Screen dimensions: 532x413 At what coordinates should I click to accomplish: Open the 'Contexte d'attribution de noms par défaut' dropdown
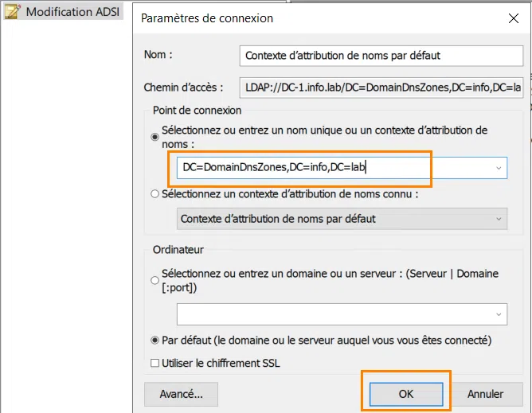tap(341, 219)
